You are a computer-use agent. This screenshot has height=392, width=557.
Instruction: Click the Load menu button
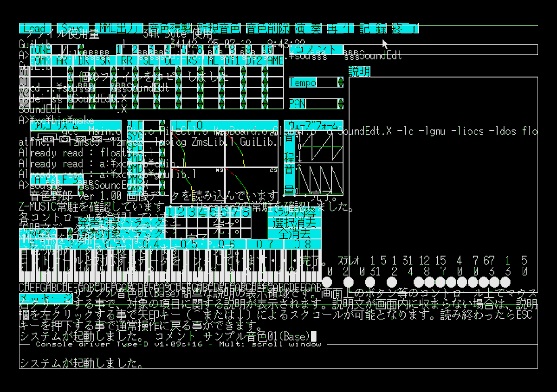click(35, 28)
